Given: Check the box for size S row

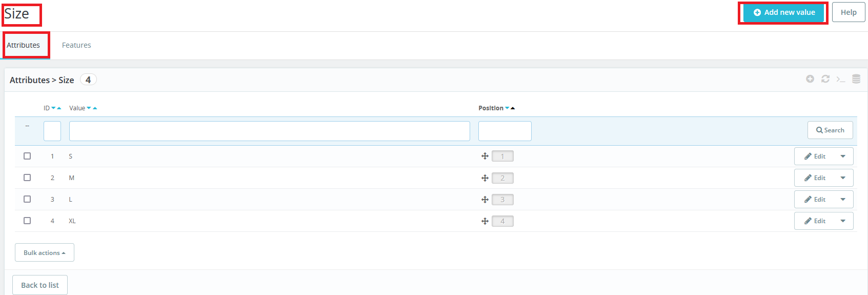Looking at the screenshot, I should point(27,156).
